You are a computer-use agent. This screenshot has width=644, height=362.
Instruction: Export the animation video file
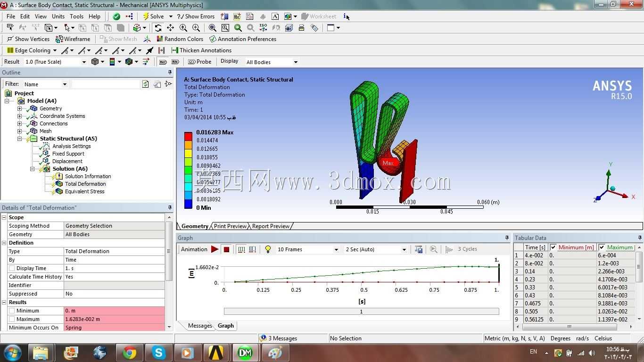tap(419, 249)
